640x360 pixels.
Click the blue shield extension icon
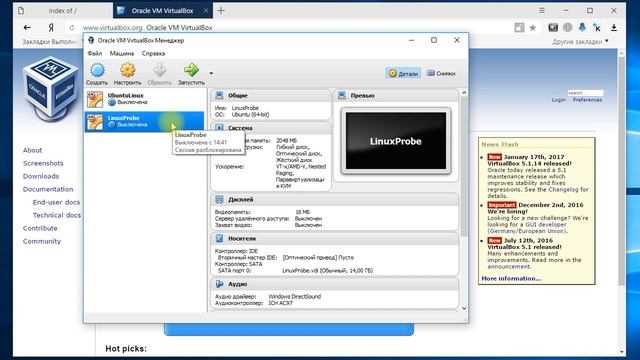582,27
